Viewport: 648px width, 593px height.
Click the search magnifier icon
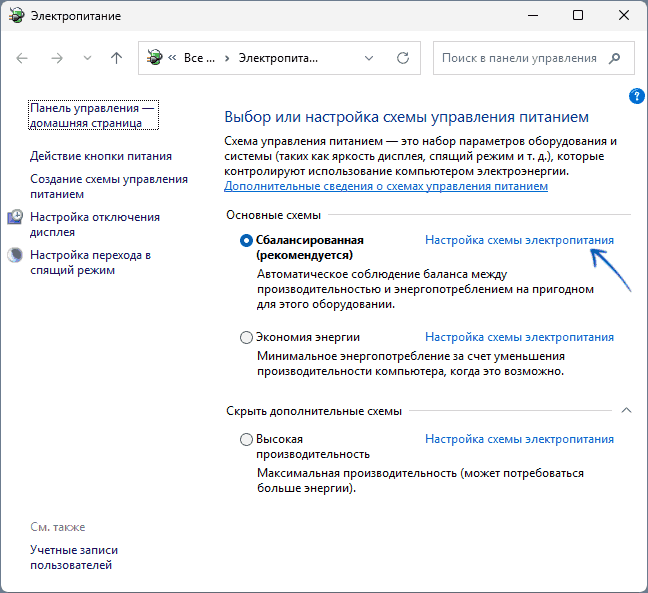[x=615, y=58]
